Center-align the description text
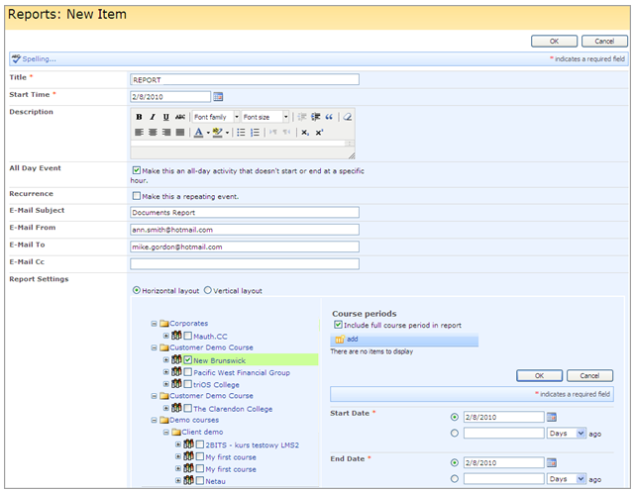Screen dimensions: 634x492 click(x=153, y=132)
